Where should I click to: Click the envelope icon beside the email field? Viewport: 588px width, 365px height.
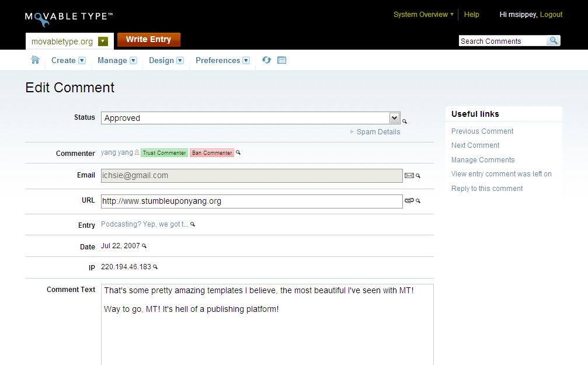[x=409, y=175]
